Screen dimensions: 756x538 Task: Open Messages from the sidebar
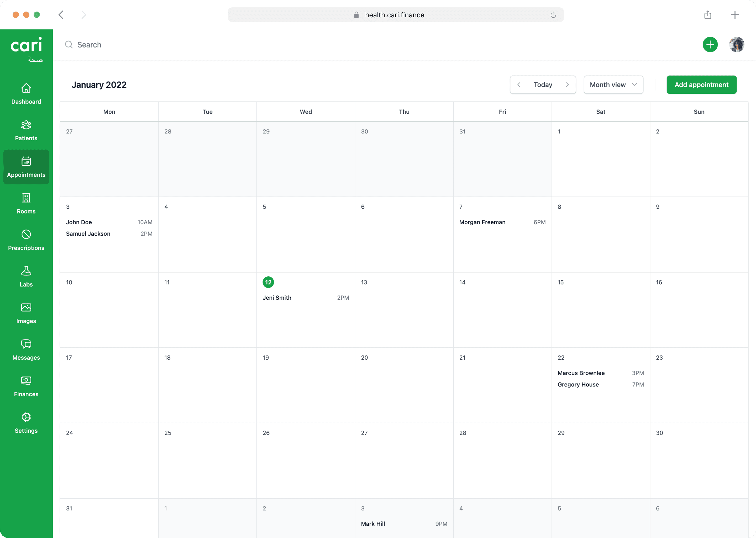tap(26, 349)
